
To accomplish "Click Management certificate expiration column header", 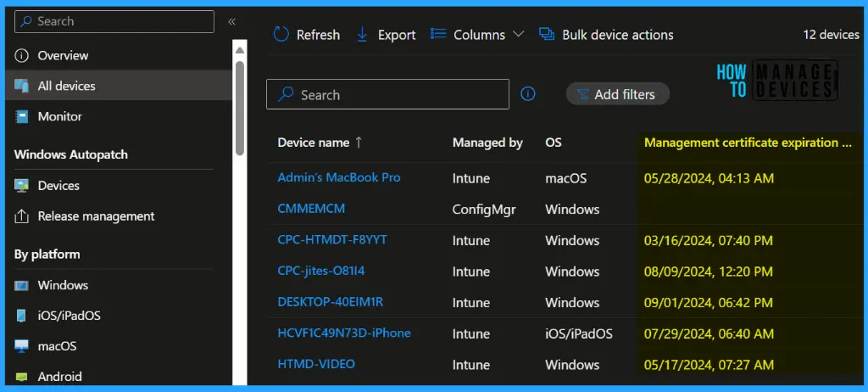I will [748, 143].
